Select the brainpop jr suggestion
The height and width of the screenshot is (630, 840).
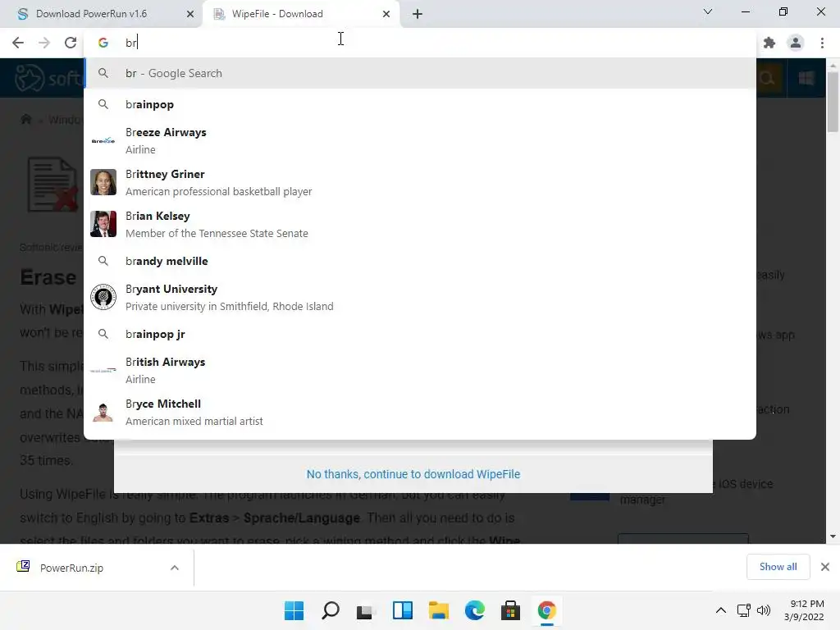tap(420, 334)
